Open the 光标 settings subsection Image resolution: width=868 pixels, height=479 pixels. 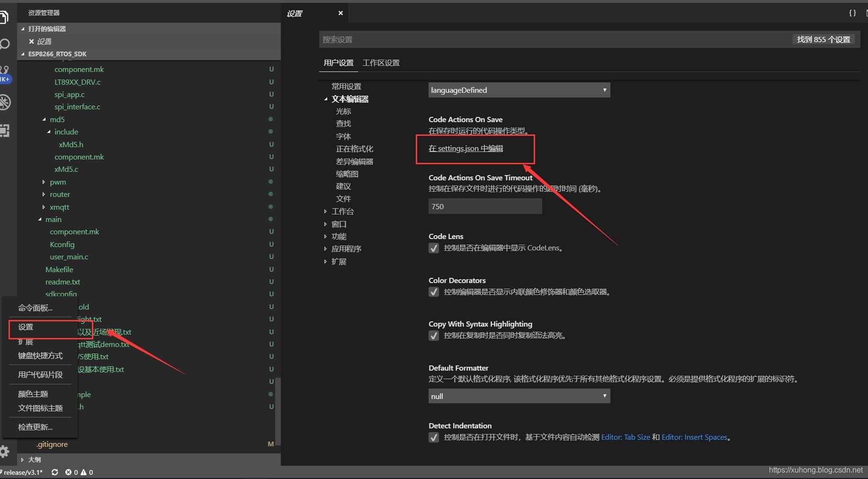pos(343,111)
